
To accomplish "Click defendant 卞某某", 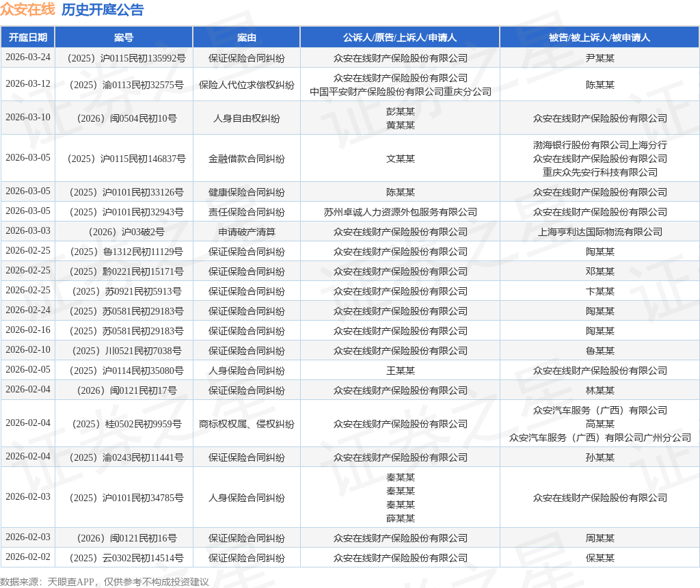I will pyautogui.click(x=600, y=291).
